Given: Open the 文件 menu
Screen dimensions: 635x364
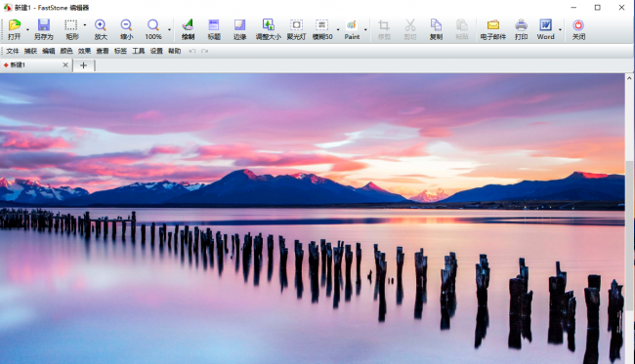Looking at the screenshot, I should 13,51.
